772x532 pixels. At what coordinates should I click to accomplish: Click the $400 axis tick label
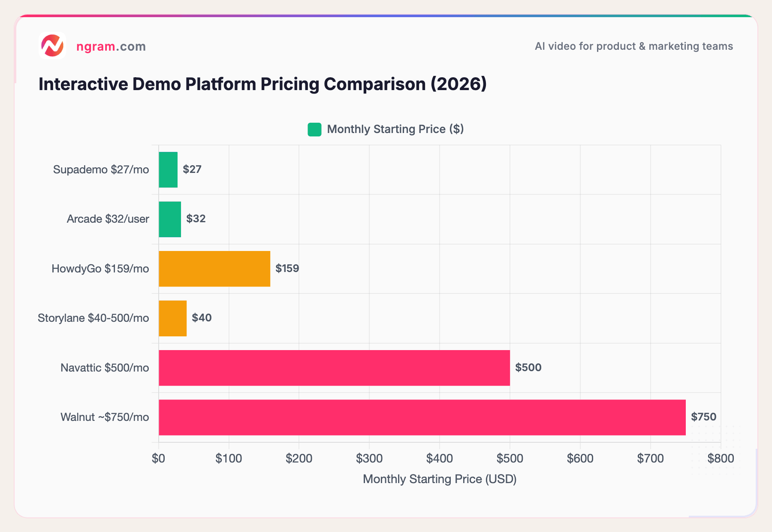(440, 458)
